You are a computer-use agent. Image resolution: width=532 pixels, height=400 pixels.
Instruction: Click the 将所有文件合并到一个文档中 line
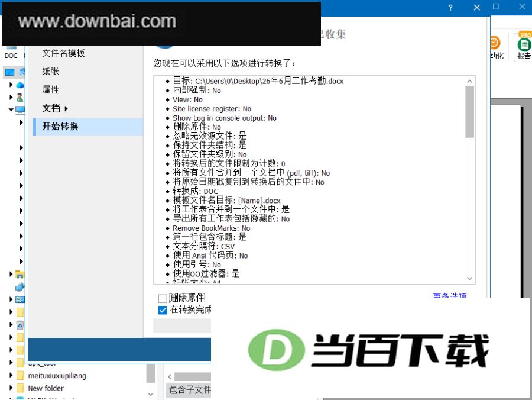coord(251,173)
